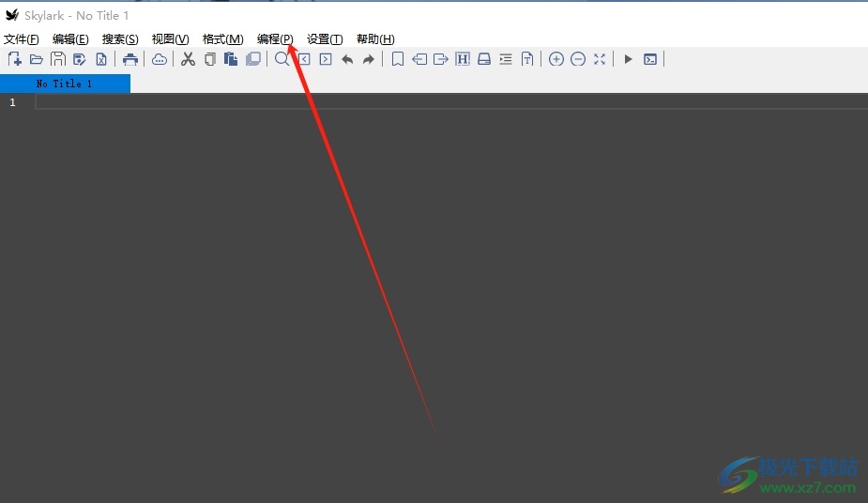
Task: Open the 搜索(S) menu
Action: 120,39
